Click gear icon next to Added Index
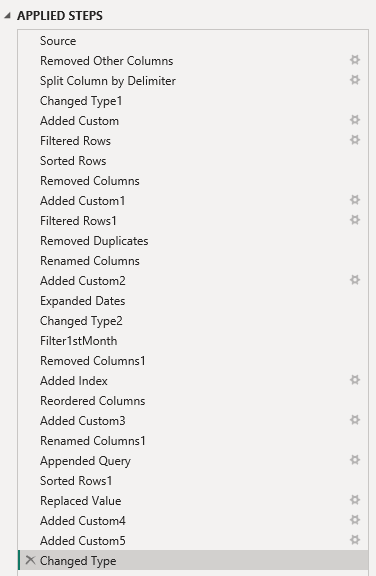This screenshot has height=576, width=376. pos(355,380)
